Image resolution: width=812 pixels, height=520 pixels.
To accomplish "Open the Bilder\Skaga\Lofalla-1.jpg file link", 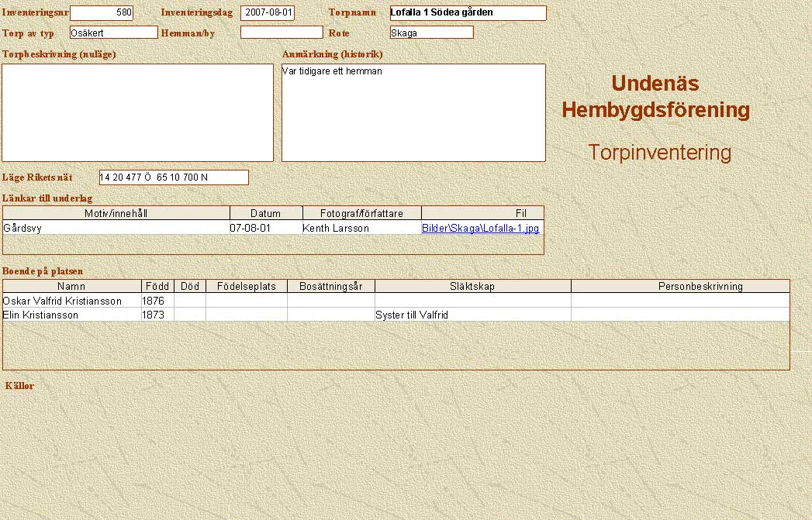I will pyautogui.click(x=480, y=229).
